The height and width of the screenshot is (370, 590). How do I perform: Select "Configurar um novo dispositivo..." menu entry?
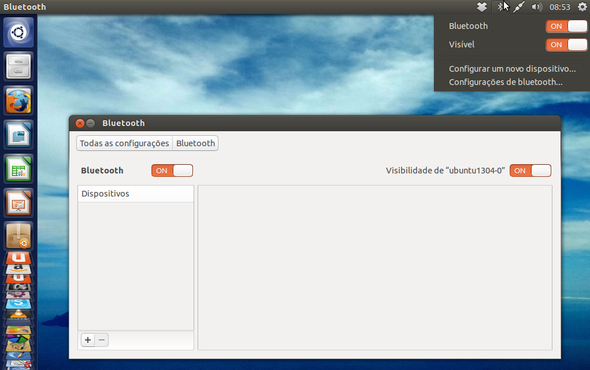click(x=512, y=69)
